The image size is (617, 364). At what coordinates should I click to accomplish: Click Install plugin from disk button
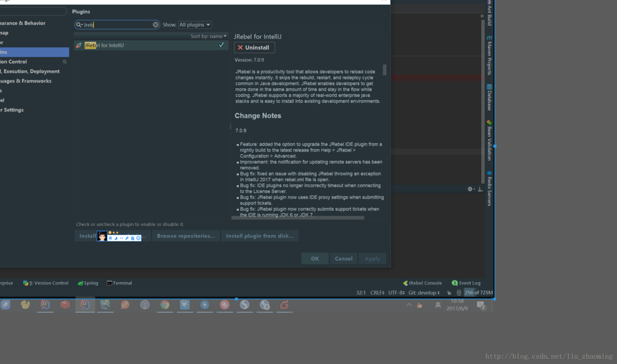(260, 236)
